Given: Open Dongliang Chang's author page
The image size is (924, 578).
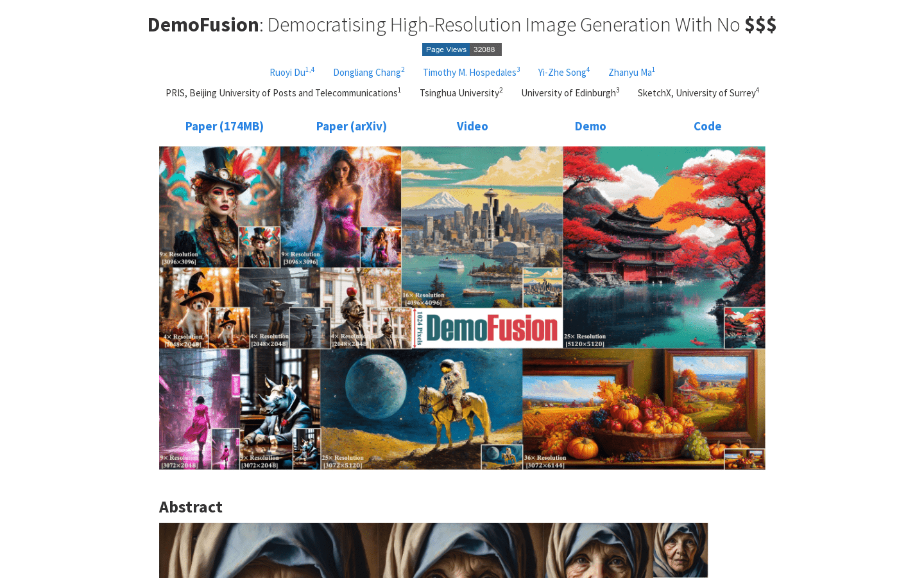Looking at the screenshot, I should click(366, 73).
